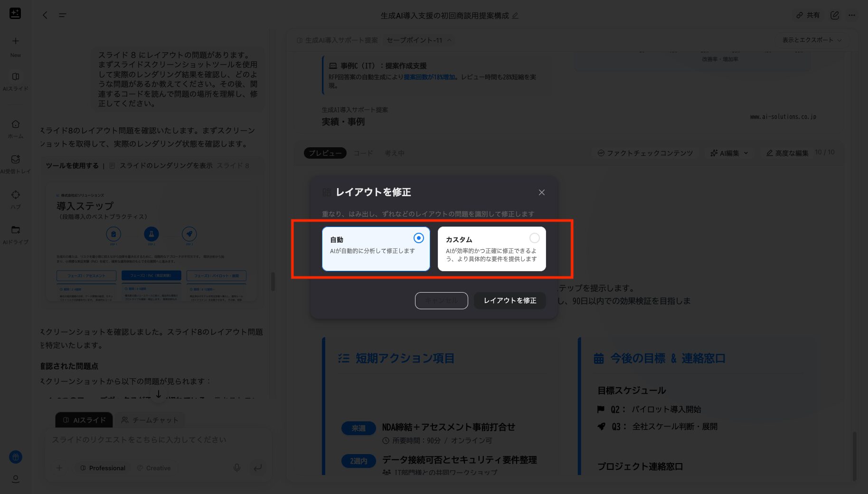Go to ホーム from the sidebar
Viewport: 868px width, 494px height.
[x=16, y=128]
